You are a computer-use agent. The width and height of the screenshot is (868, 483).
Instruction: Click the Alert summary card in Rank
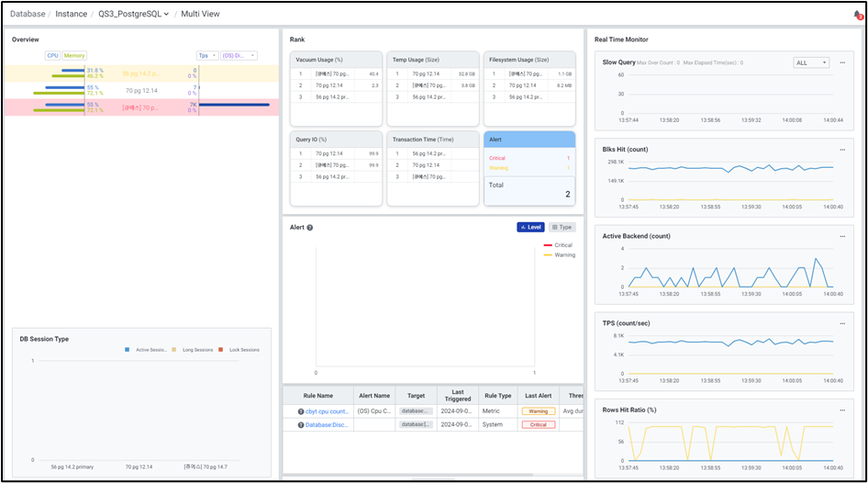[529, 168]
